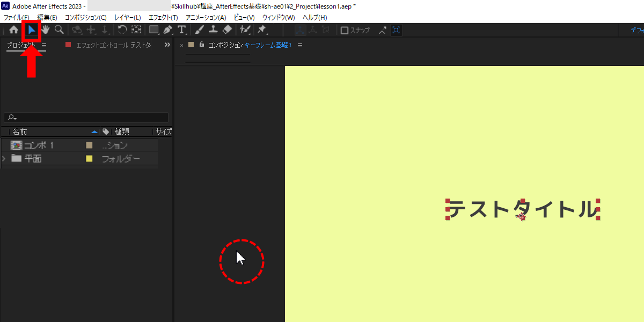Expand the 平面 folder
Image resolution: width=644 pixels, height=322 pixels.
(4, 158)
